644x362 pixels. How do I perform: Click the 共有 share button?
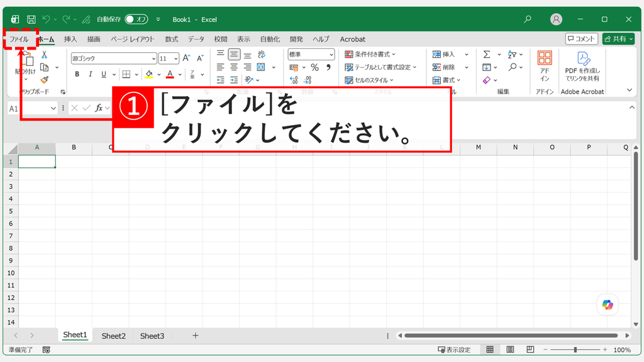(x=619, y=39)
